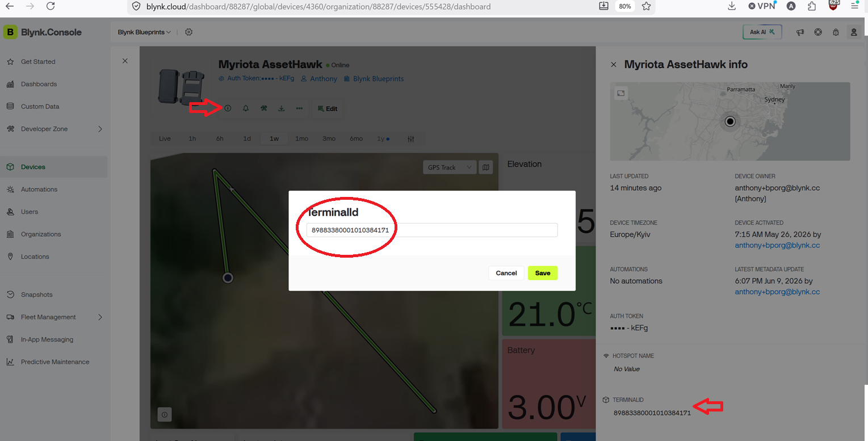Select the 1d time range tab
Viewport: 868px width, 441px height.
[x=247, y=138]
